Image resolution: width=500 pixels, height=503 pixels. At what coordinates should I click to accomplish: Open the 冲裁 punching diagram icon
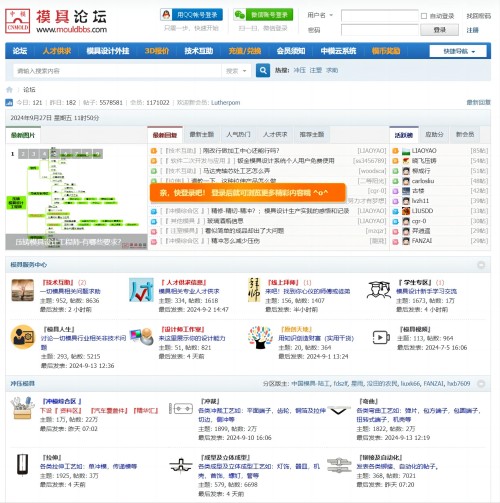tap(181, 408)
